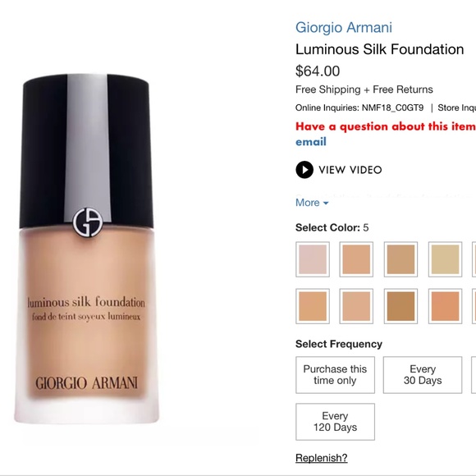Select the yellow-beige color swatch
This screenshot has height=476, width=476.
point(445,259)
